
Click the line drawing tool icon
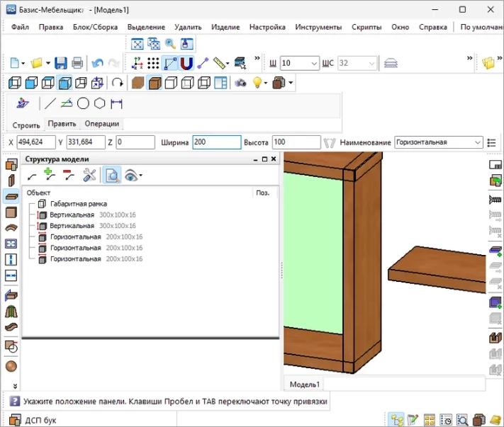point(50,103)
